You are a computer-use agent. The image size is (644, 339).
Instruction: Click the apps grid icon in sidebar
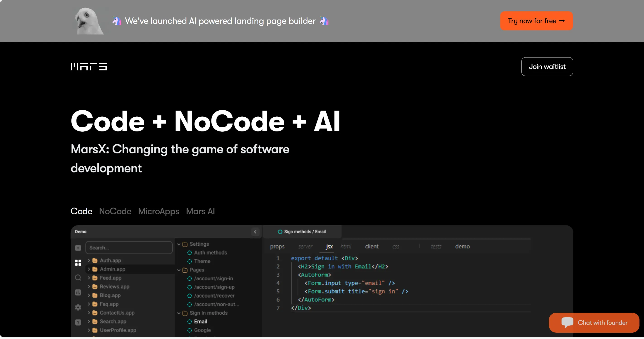(78, 263)
